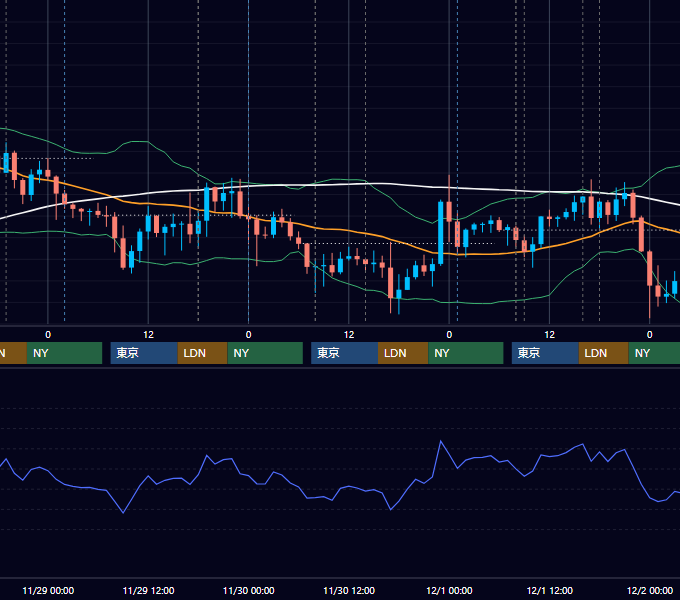
Task: Select the 東京 session block on 11/30
Action: [344, 353]
